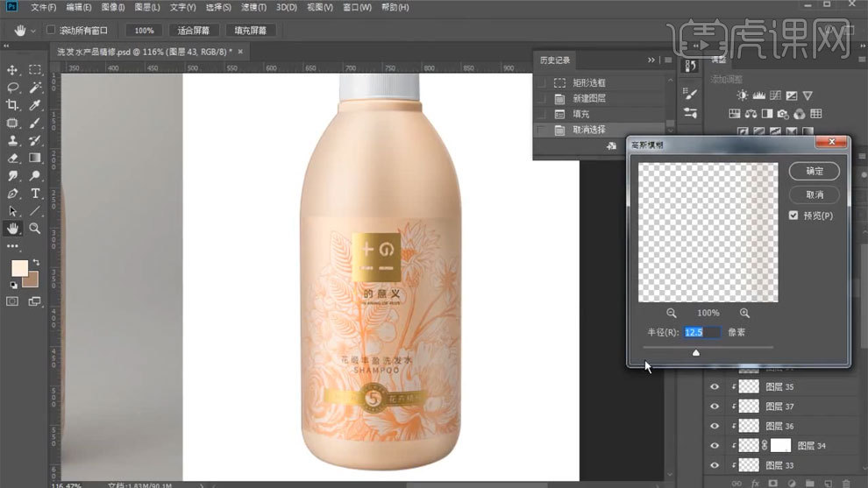Select the Brush tool
Image resolution: width=868 pixels, height=488 pixels.
(x=35, y=123)
